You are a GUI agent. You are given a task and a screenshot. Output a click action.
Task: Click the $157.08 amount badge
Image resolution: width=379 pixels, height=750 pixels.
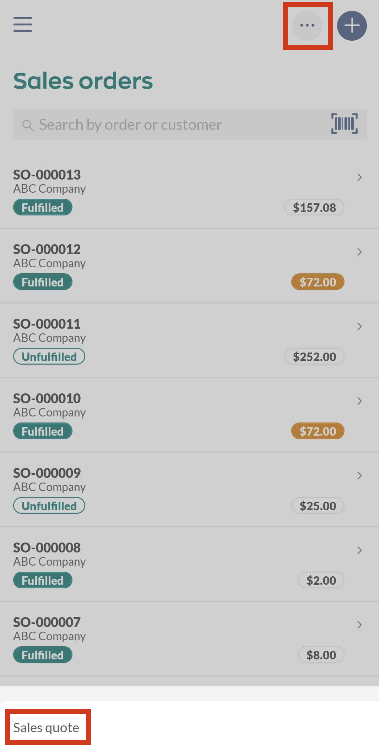pyautogui.click(x=314, y=208)
